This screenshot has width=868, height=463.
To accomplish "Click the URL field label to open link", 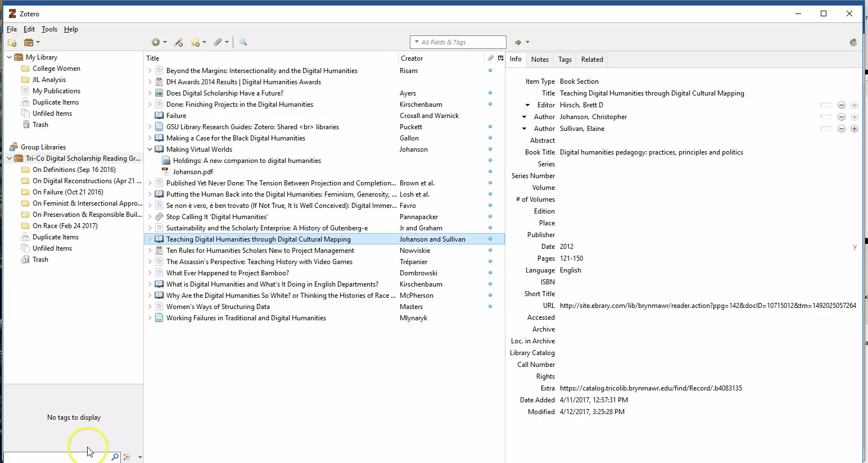I will (x=549, y=306).
